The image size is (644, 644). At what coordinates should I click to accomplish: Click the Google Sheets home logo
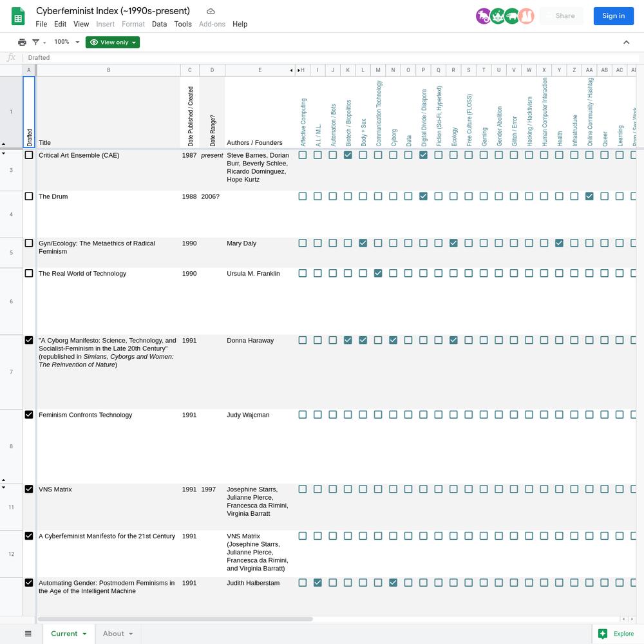[18, 17]
